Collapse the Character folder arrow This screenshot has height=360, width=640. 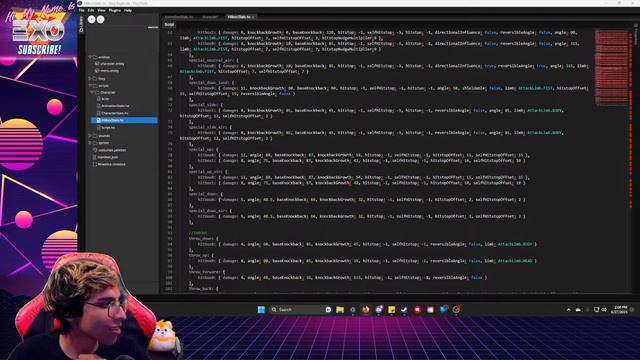point(92,93)
